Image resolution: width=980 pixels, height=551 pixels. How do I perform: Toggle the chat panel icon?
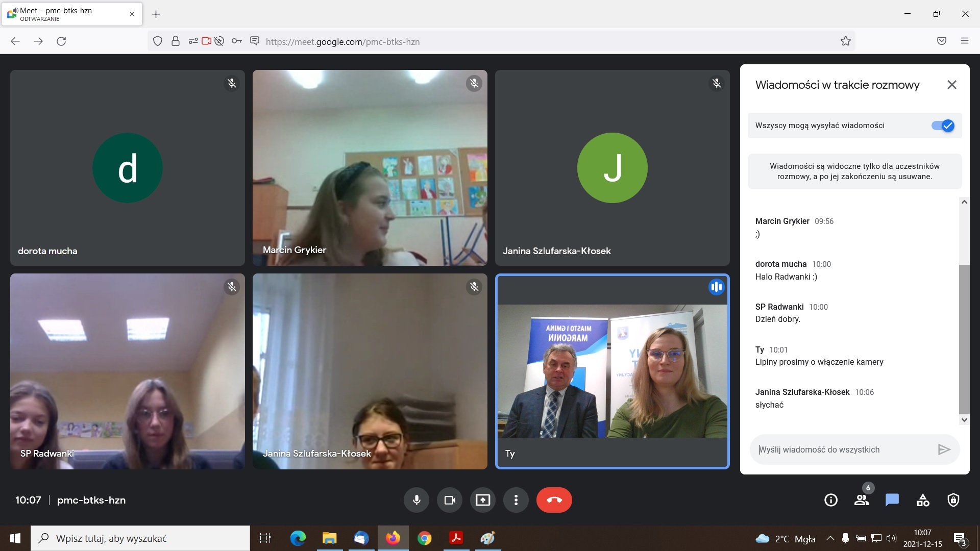tap(892, 500)
